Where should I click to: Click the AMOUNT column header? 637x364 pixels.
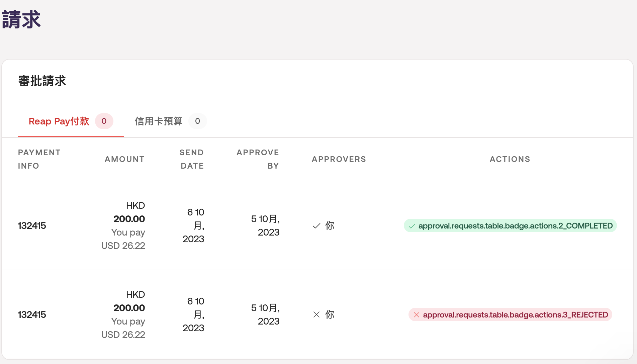point(124,159)
